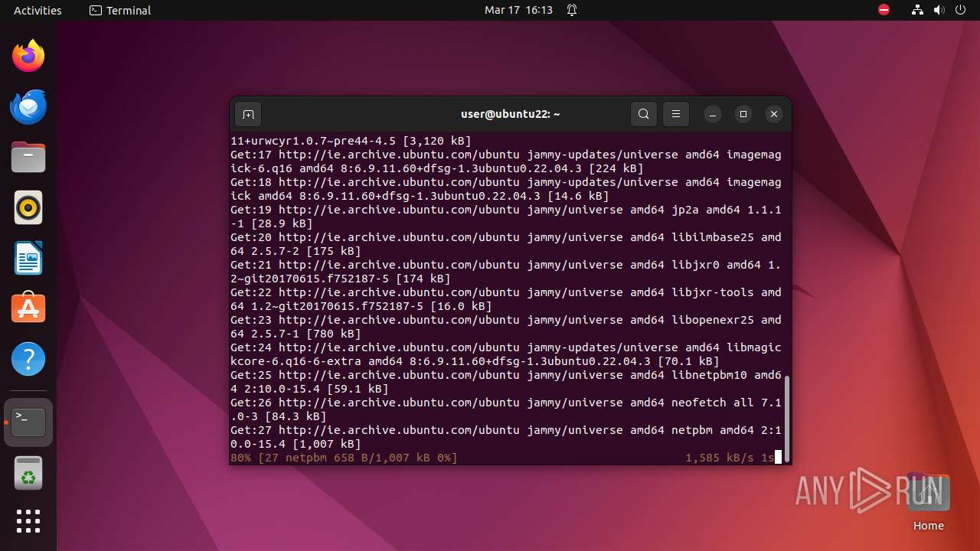Open the Help app from dock
This screenshot has width=980, height=551.
[28, 359]
